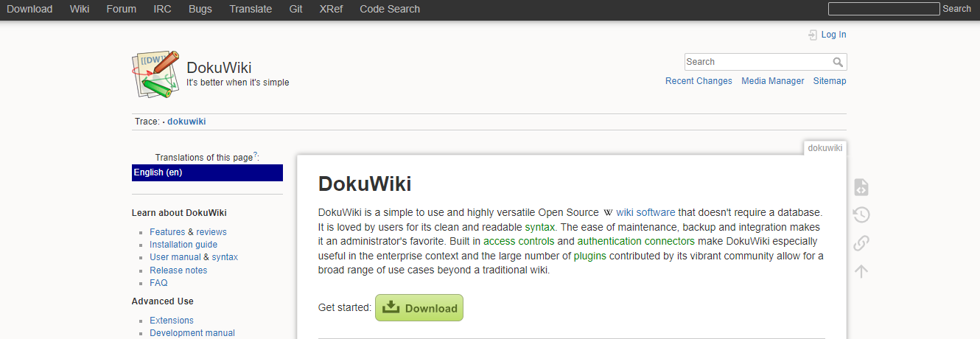The width and height of the screenshot is (980, 339).
Task: Click syntax link in article text
Action: point(540,227)
